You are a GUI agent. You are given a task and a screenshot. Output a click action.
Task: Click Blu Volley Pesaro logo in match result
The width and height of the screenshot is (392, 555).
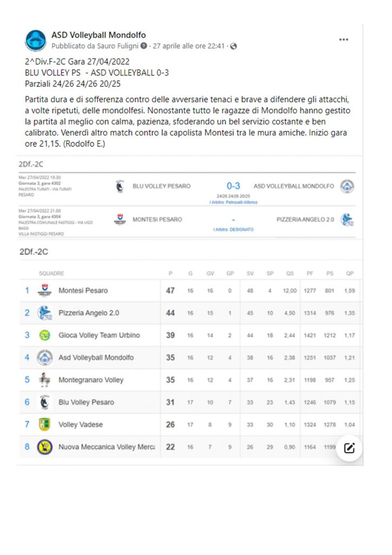[120, 186]
